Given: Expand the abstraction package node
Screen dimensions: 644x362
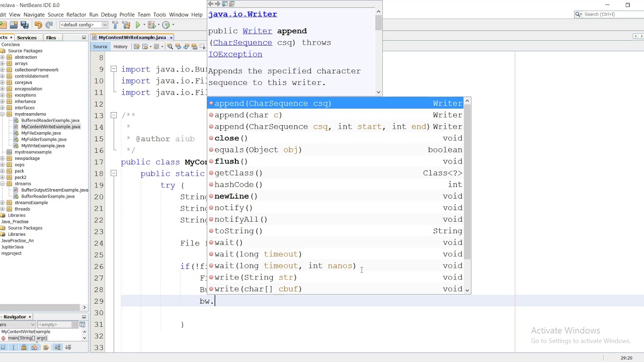Looking at the screenshot, I should (3, 57).
